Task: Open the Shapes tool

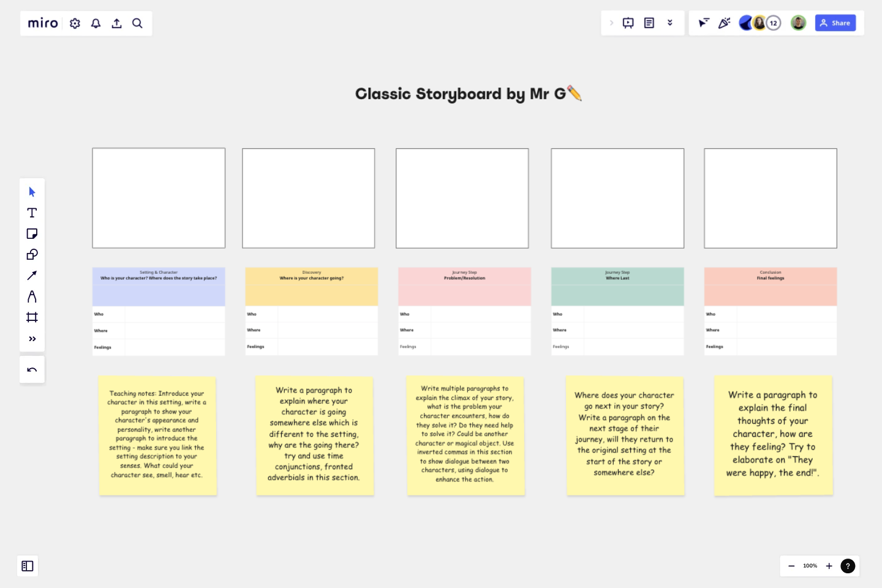Action: tap(32, 254)
